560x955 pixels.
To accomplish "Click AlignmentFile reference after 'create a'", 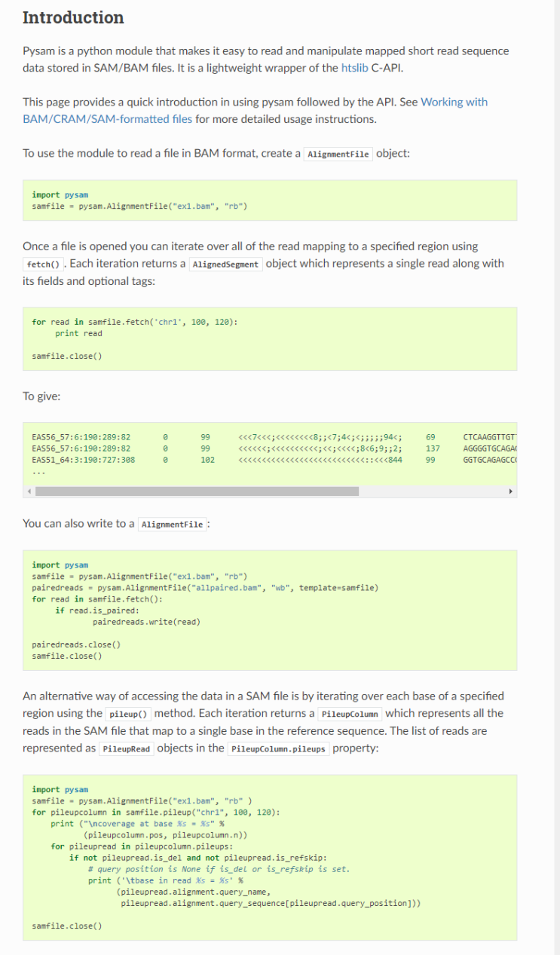I will click(338, 155).
